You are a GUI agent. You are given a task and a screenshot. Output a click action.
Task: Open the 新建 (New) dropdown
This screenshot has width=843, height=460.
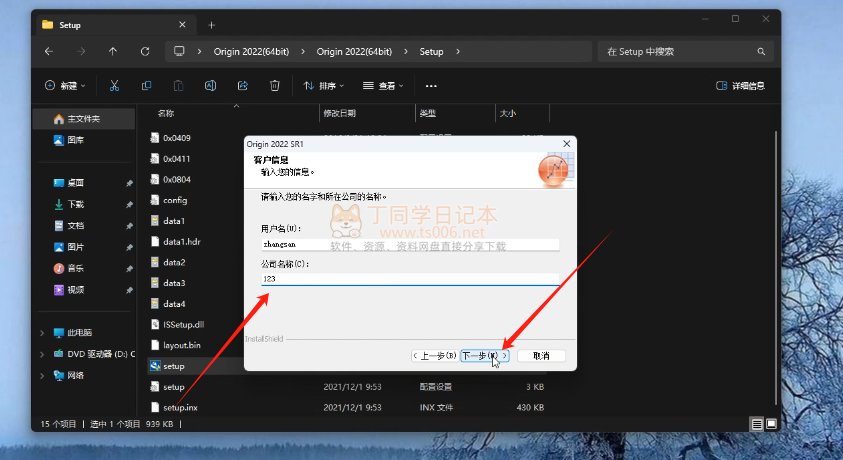tap(66, 86)
